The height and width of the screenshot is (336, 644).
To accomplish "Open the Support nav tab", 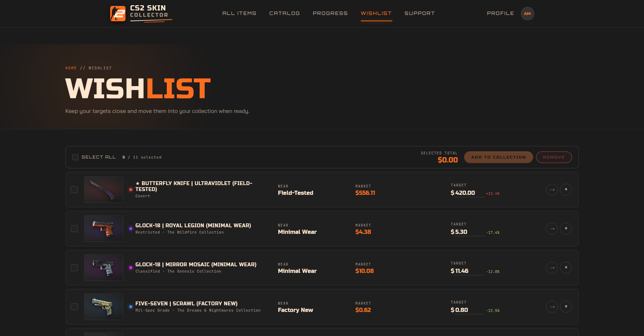I will (419, 13).
